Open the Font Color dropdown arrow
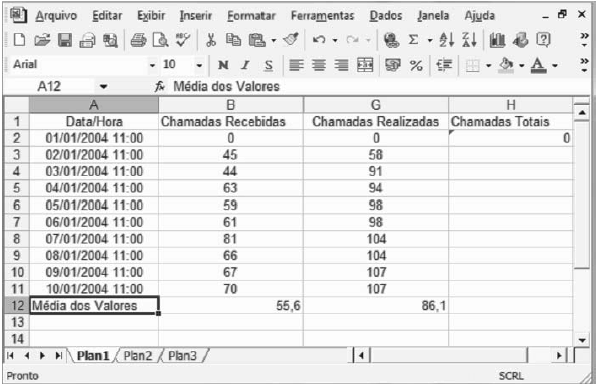Viewport: 598px width, 386px height. pos(555,66)
